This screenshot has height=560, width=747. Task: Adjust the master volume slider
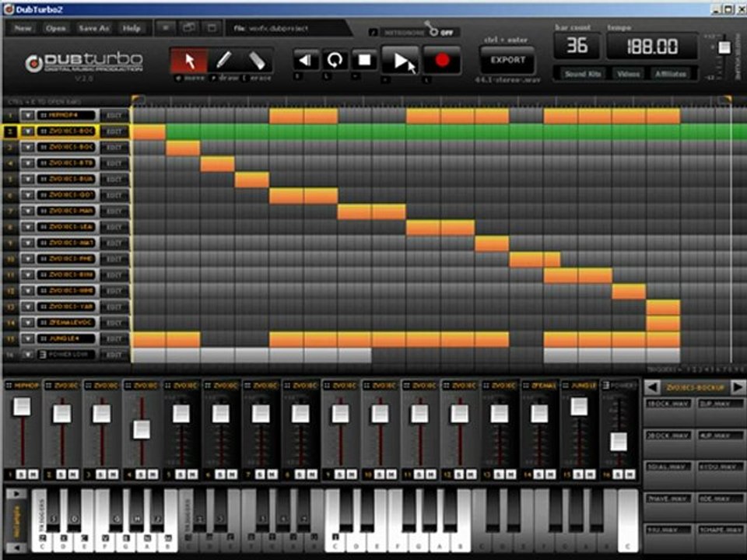point(724,47)
